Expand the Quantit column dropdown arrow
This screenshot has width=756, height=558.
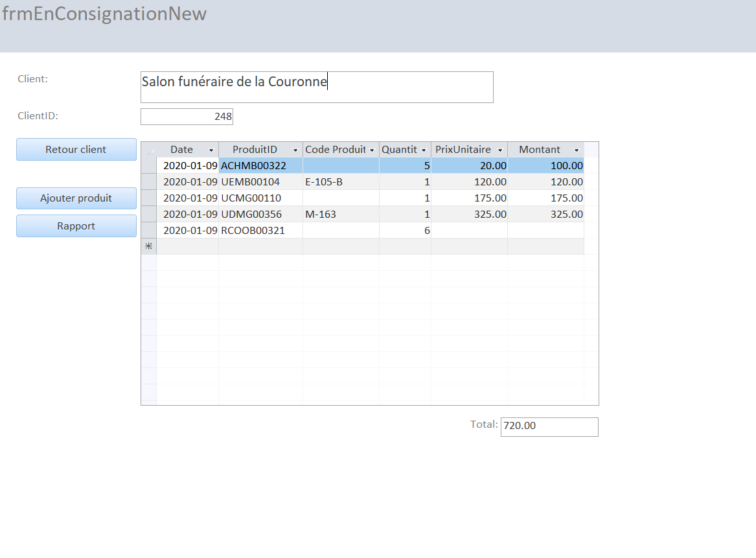click(x=424, y=150)
